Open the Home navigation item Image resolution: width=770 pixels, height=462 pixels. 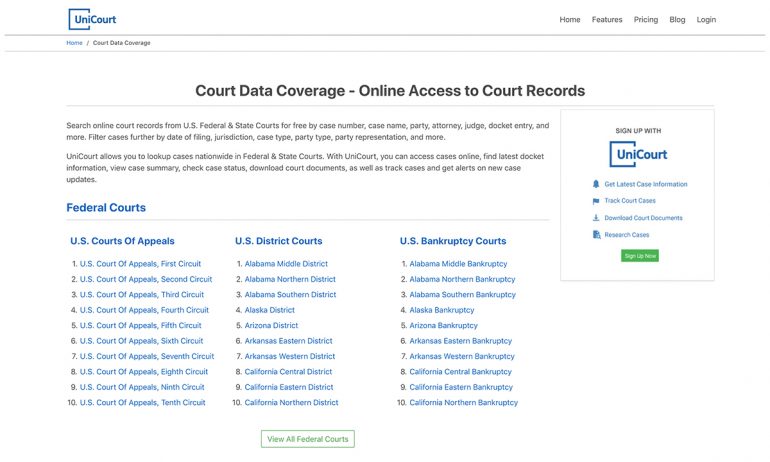(570, 20)
